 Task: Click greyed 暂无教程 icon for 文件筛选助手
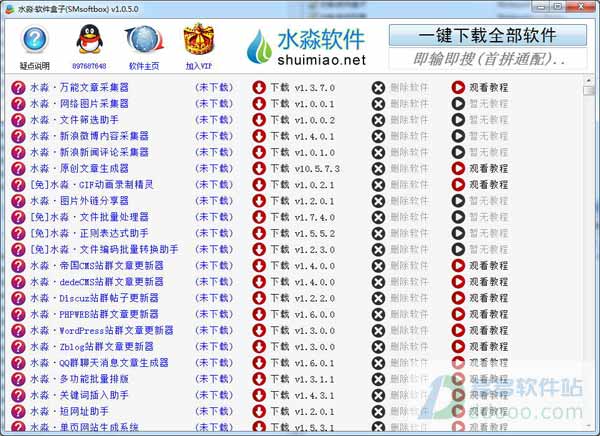coord(458,120)
